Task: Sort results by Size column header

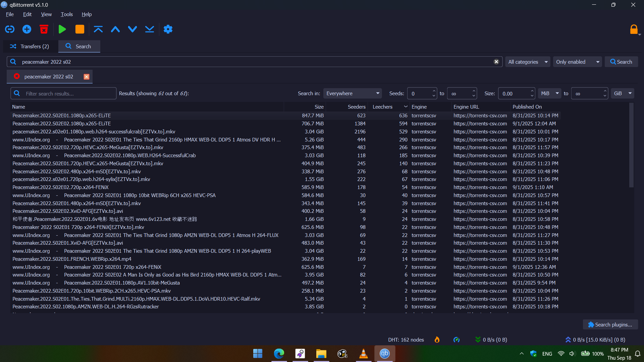Action: pos(305,107)
